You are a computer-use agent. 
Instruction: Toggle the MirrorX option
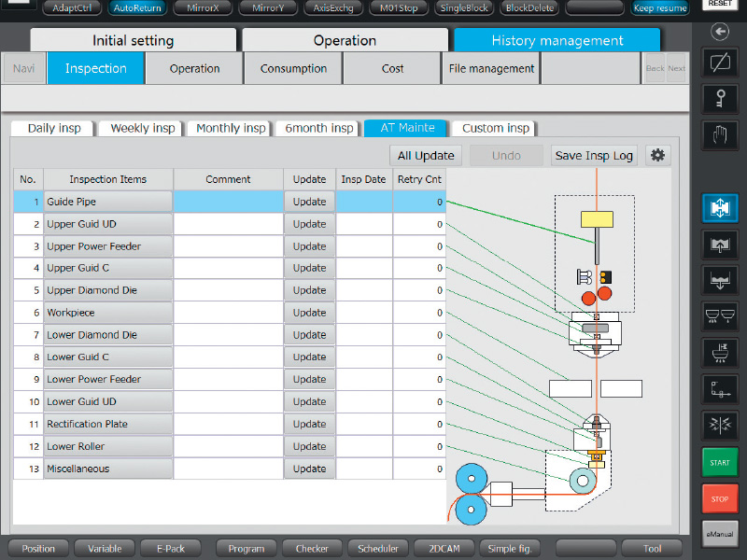[x=202, y=8]
